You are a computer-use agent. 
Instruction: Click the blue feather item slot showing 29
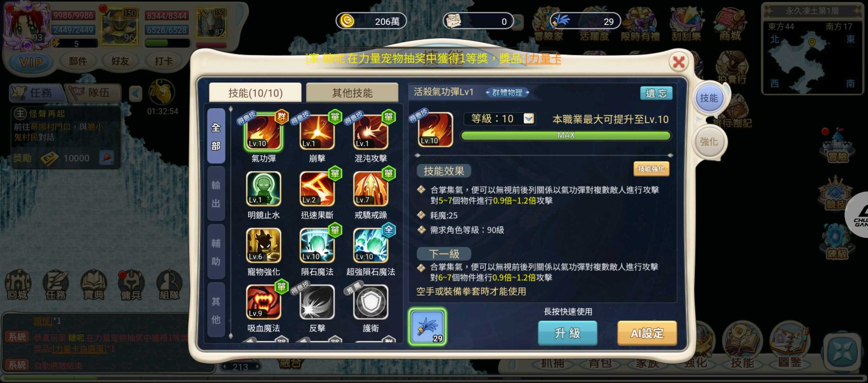(x=427, y=327)
